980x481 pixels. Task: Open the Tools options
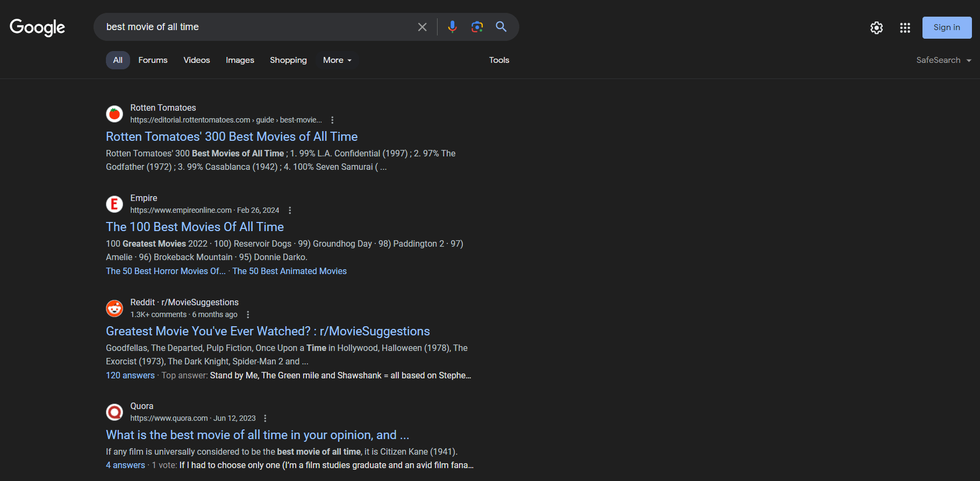[499, 60]
